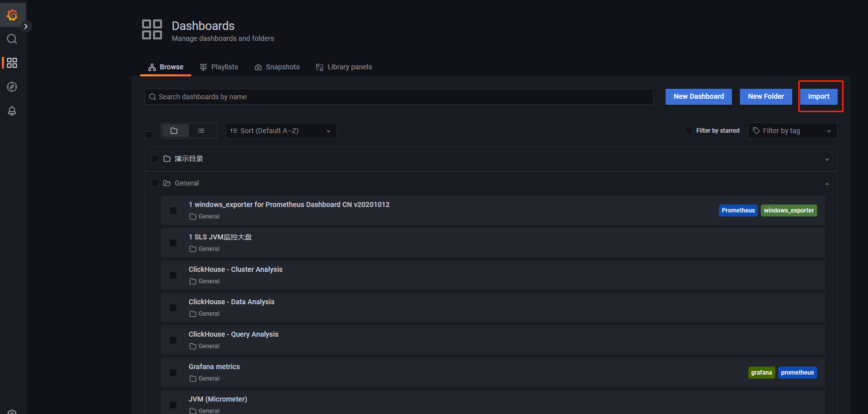
Task: Open the 1 SLS JVM监控大盘 dashboard
Action: click(220, 237)
